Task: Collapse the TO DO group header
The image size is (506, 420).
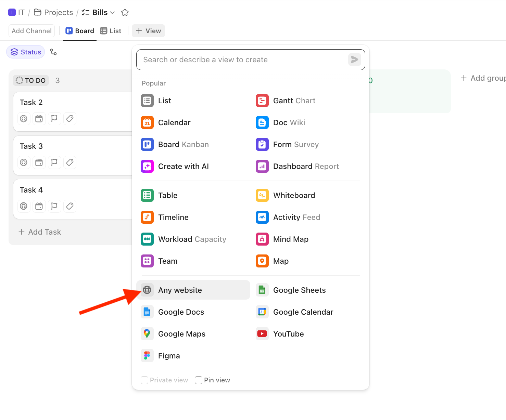Action: (x=31, y=80)
